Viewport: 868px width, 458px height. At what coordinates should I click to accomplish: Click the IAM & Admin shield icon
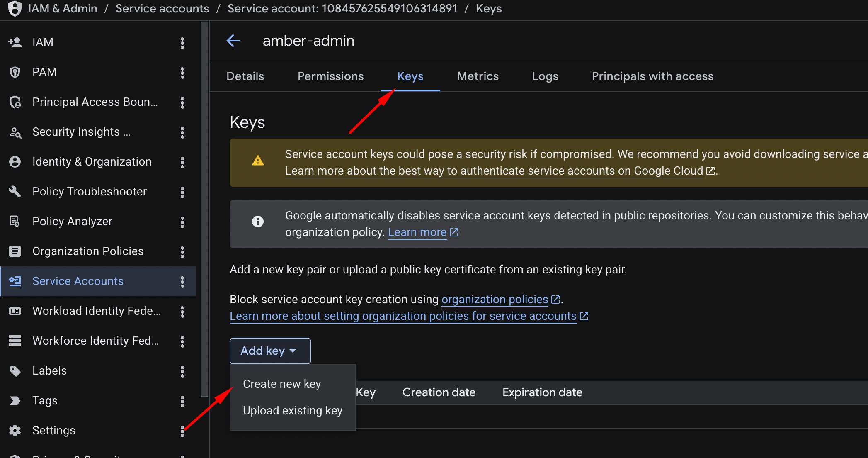[15, 8]
